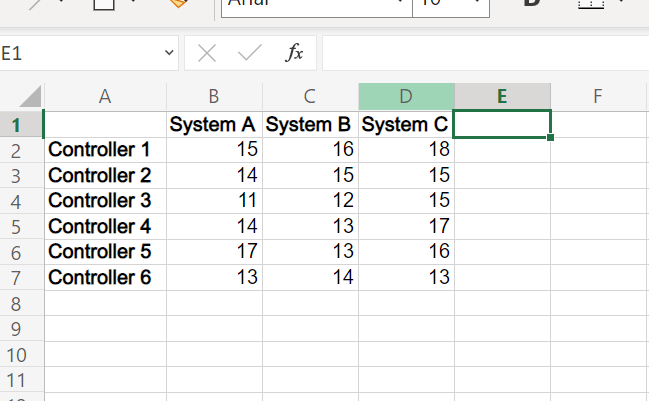Select row 3 header
This screenshot has width=649, height=401.
click(22, 176)
